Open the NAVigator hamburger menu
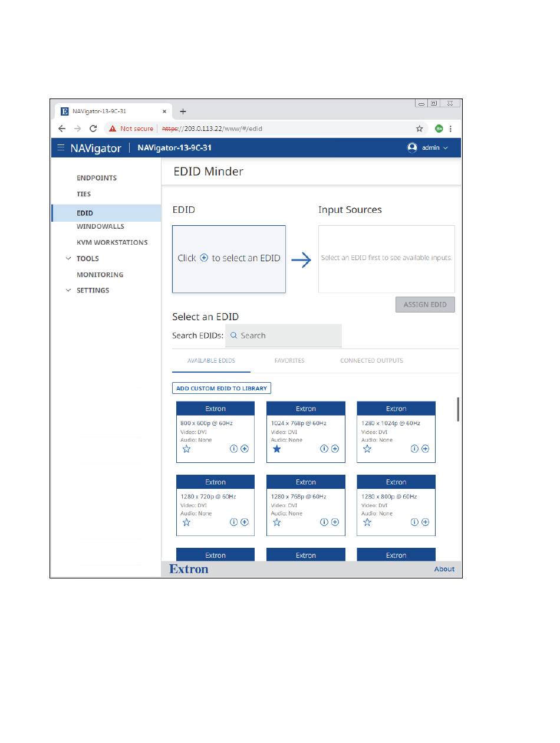This screenshot has height=743, width=560. tap(61, 148)
